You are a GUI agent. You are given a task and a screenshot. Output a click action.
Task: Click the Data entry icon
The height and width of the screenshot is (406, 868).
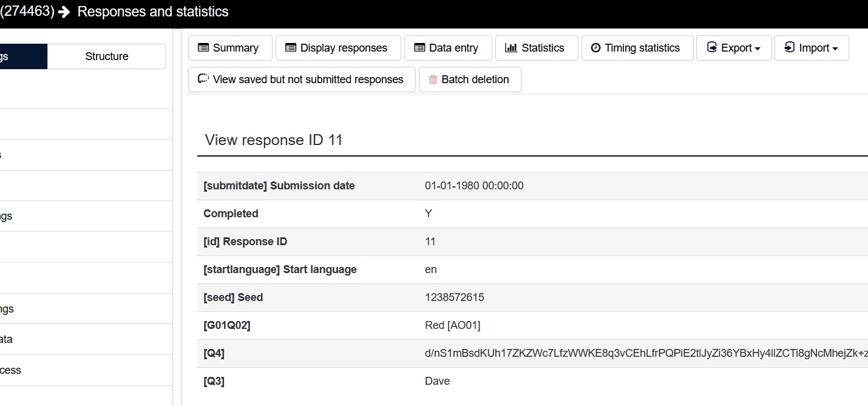click(419, 48)
